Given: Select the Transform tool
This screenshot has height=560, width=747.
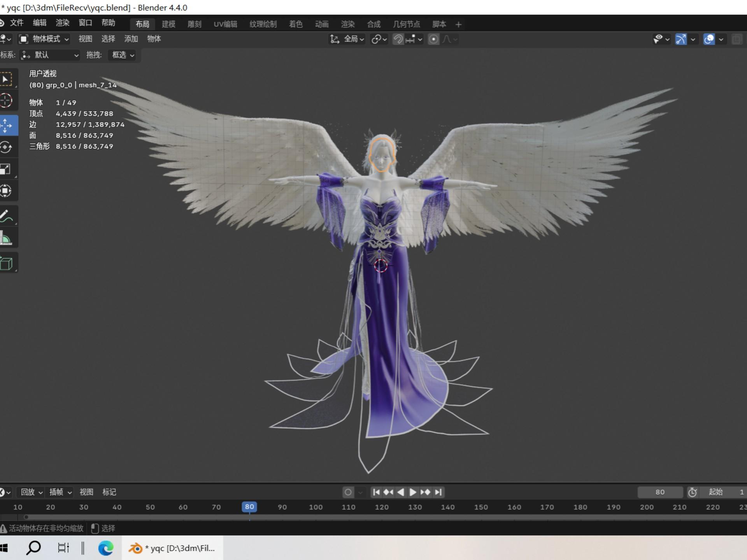Looking at the screenshot, I should click(6, 191).
